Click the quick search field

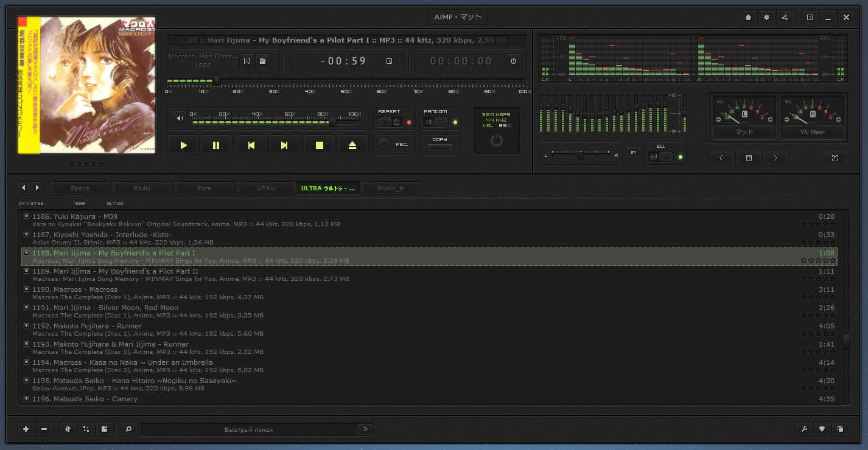249,429
